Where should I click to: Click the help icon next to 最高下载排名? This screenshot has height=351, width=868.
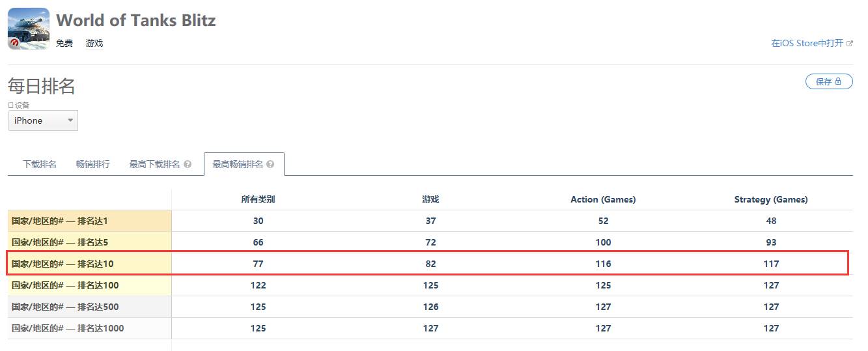(188, 165)
